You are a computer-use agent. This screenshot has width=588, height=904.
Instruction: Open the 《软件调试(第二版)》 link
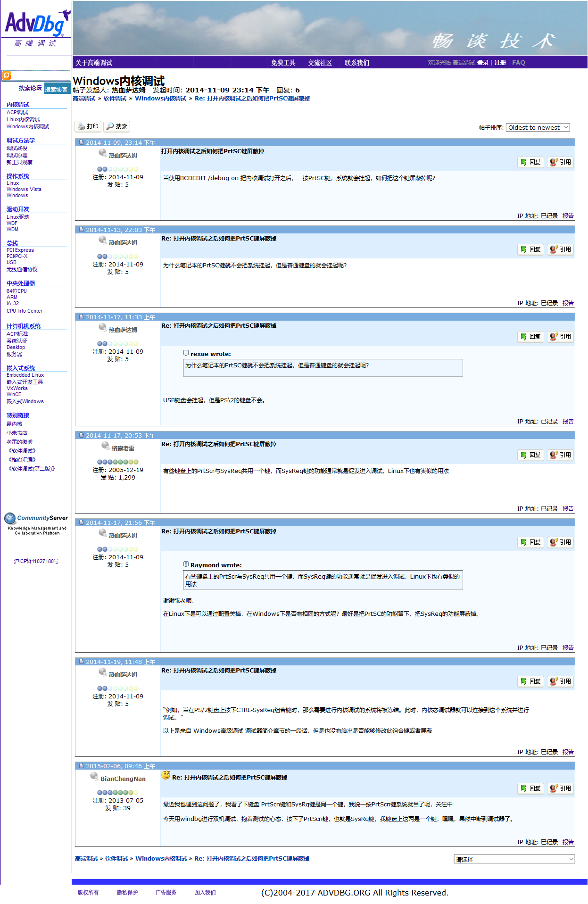[32, 468]
